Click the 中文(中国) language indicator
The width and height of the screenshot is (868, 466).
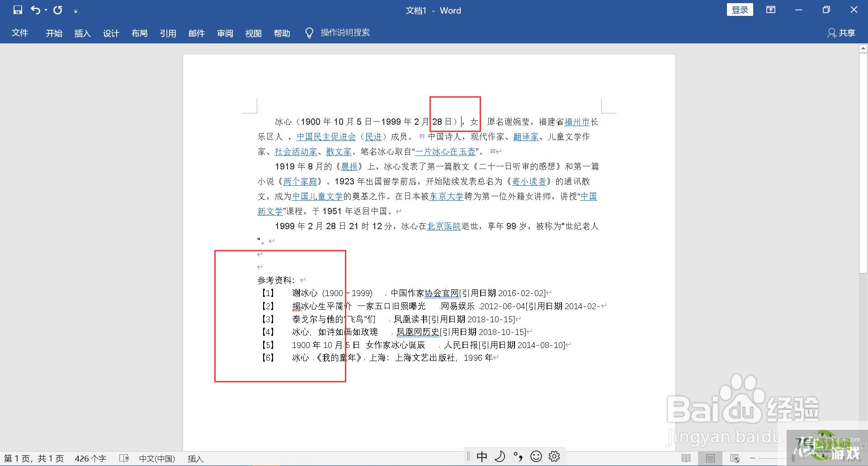pyautogui.click(x=157, y=458)
